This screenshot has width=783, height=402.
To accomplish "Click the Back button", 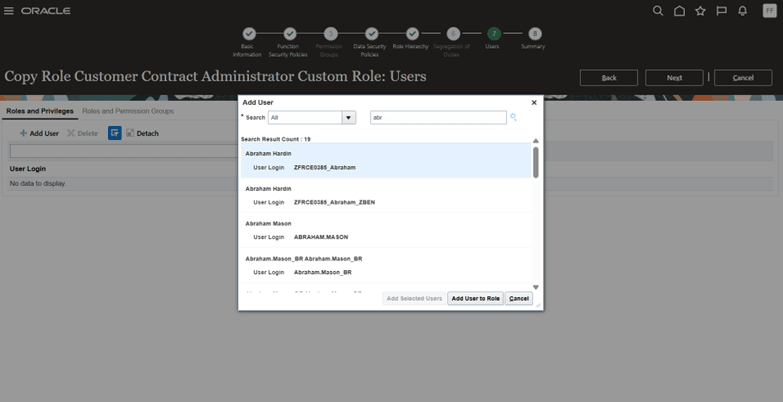I will [x=608, y=78].
